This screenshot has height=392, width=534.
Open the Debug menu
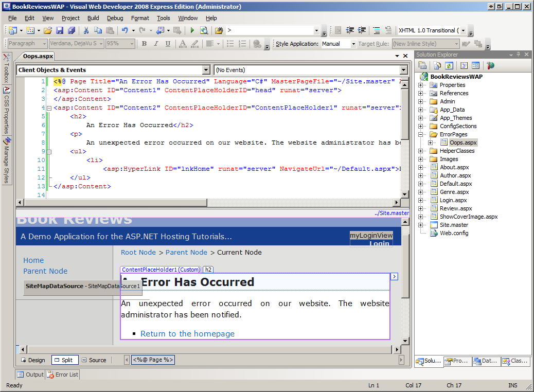[x=115, y=18]
